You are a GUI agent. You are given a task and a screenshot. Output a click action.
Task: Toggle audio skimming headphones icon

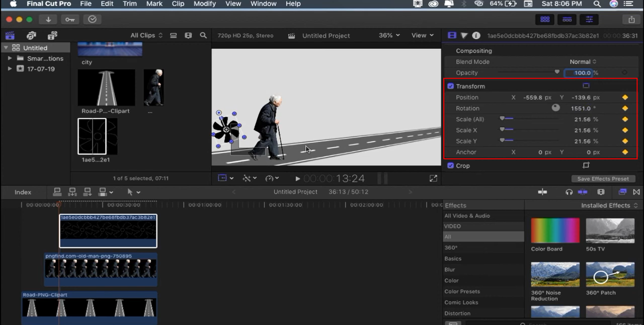coord(569,192)
